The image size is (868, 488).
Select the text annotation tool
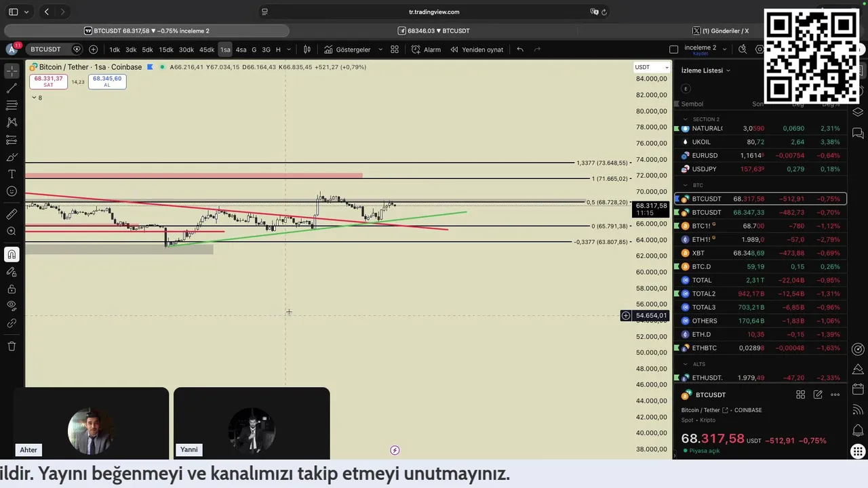click(x=12, y=174)
